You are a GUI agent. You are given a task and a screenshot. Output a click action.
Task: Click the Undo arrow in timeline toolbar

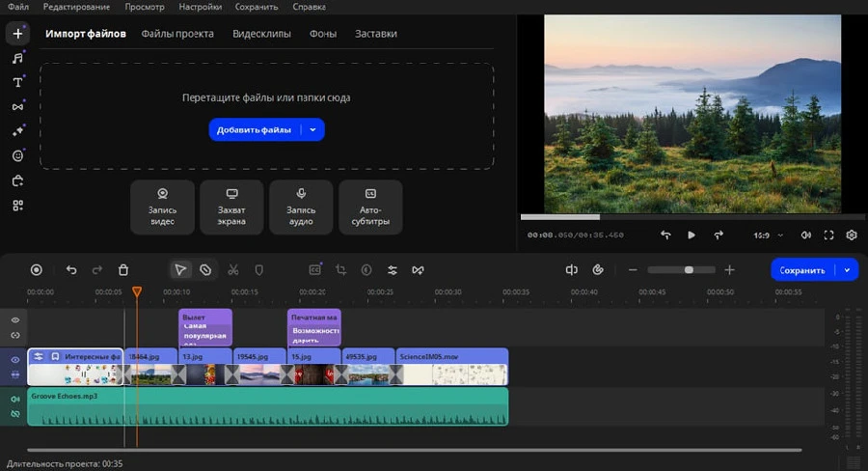(71, 270)
